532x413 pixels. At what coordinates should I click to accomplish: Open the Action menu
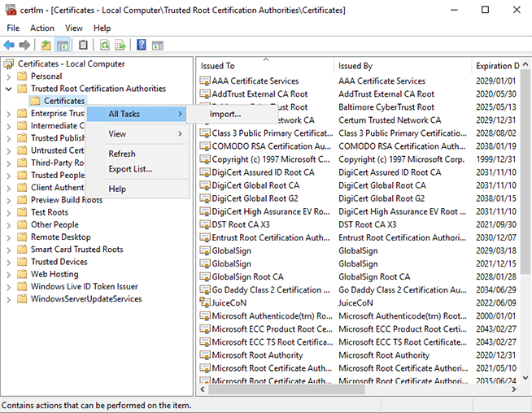(42, 28)
